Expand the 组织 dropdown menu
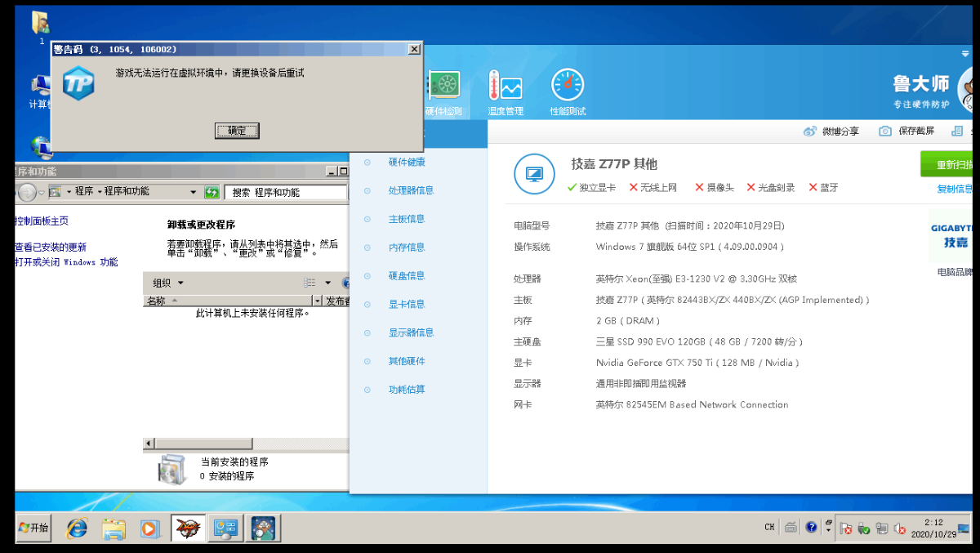Screen dimensions: 980x553 point(168,283)
